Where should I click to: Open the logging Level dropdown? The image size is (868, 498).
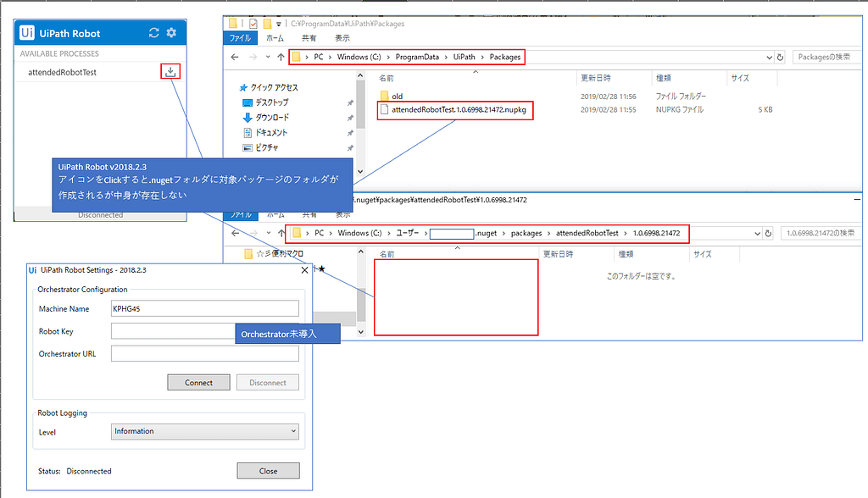[205, 431]
